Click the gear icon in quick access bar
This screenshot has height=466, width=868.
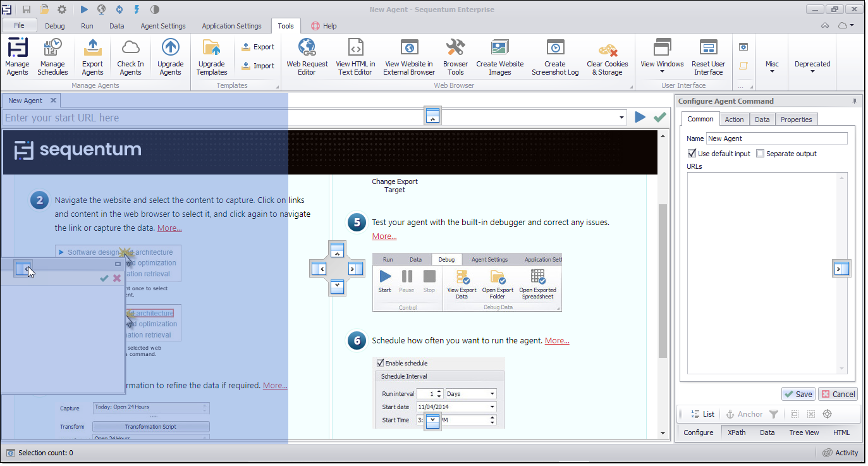[x=62, y=9]
